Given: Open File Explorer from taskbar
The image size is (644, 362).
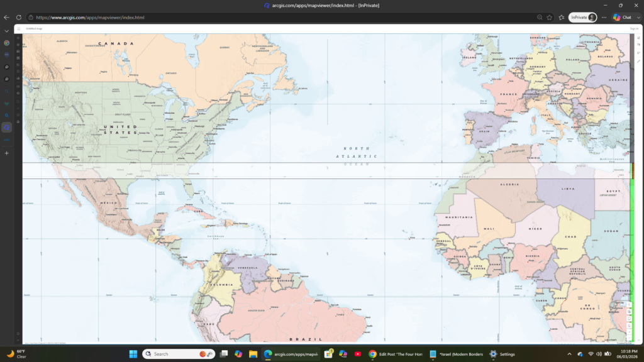Looking at the screenshot, I should pyautogui.click(x=253, y=354).
